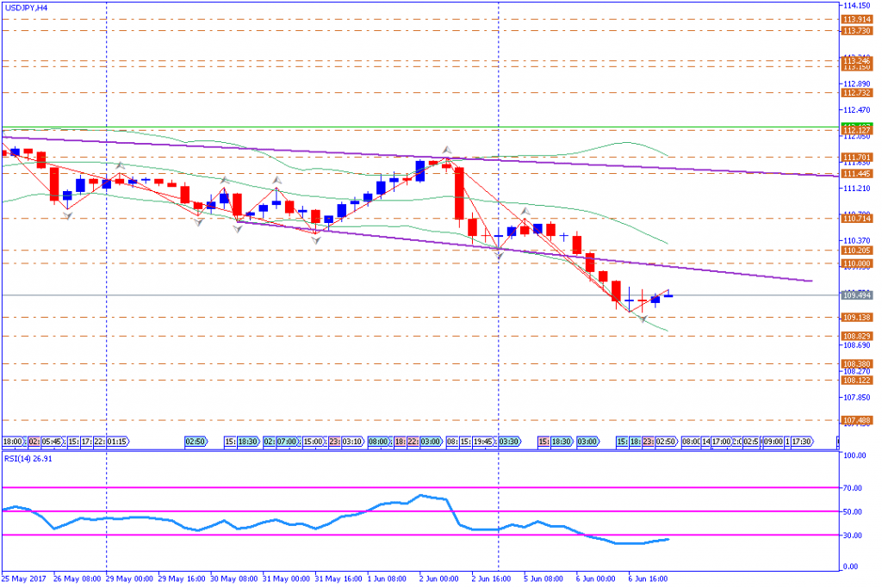The image size is (882, 588).
Task: Select the 113.914 resistance level label
Action: pos(854,19)
